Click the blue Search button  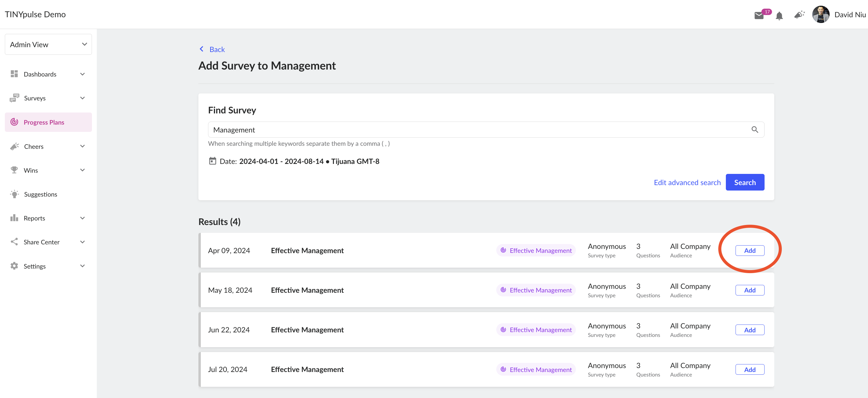(x=745, y=182)
